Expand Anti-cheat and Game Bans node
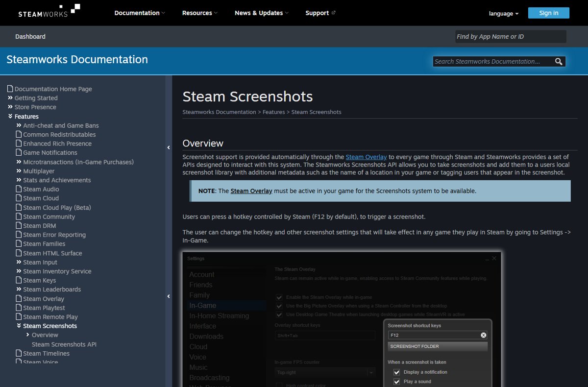The height and width of the screenshot is (387, 588). click(19, 125)
